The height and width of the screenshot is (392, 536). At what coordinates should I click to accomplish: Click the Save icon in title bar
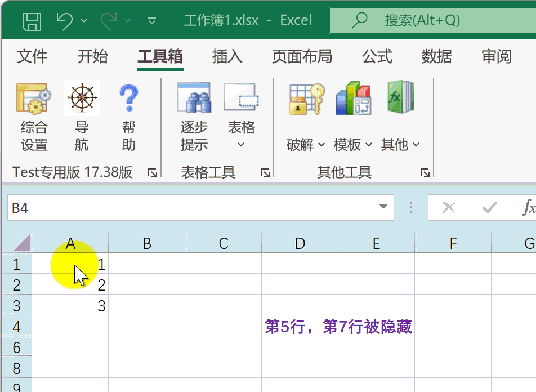32,21
